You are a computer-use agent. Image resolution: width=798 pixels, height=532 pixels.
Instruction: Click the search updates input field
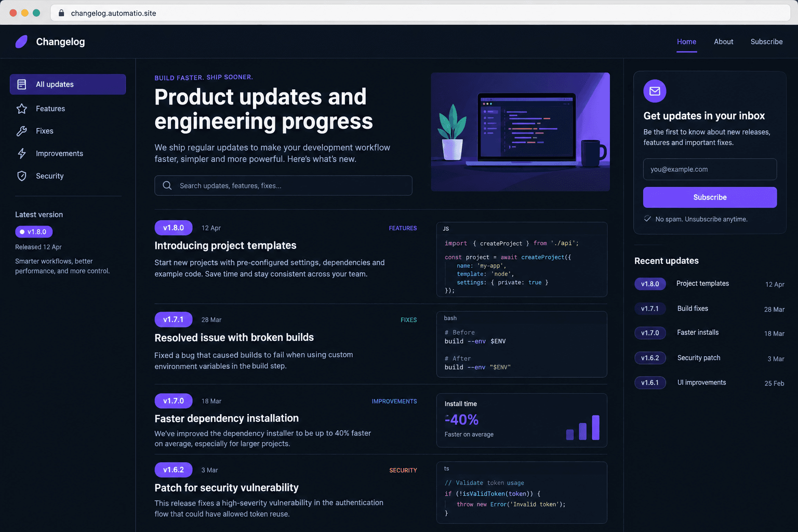[x=283, y=185]
